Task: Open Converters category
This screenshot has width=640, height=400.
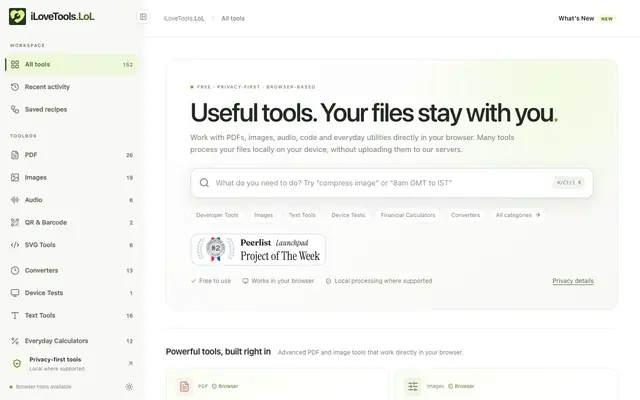Action: 72,271
